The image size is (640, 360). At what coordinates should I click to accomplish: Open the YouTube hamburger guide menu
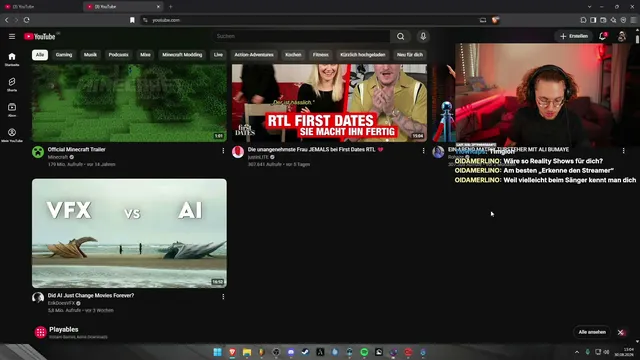(x=12, y=36)
